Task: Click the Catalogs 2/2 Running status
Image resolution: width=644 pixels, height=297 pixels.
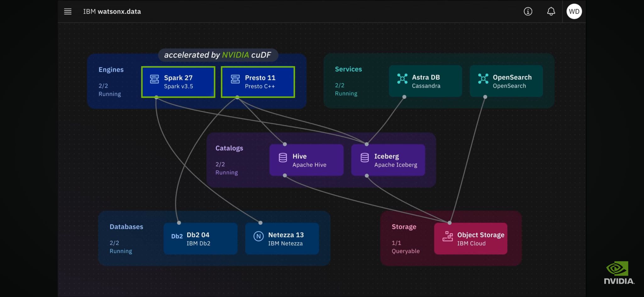Action: click(227, 168)
